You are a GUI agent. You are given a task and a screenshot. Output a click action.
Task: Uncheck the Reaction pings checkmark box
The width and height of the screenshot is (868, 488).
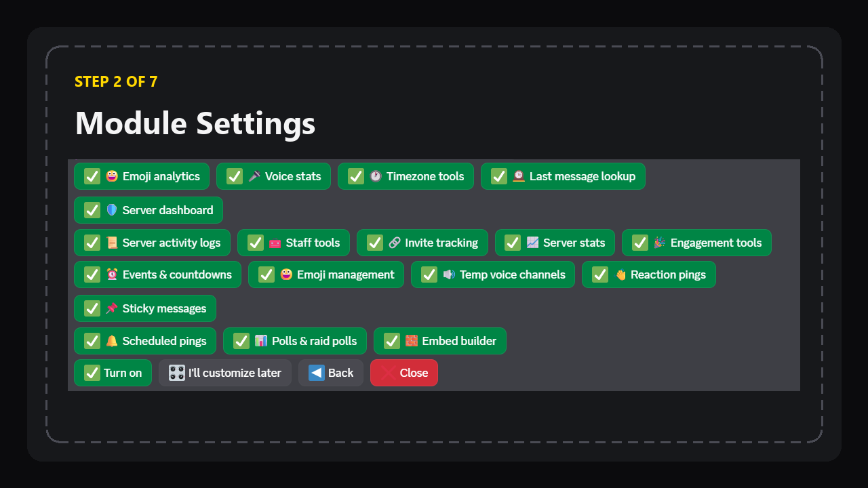click(x=600, y=274)
